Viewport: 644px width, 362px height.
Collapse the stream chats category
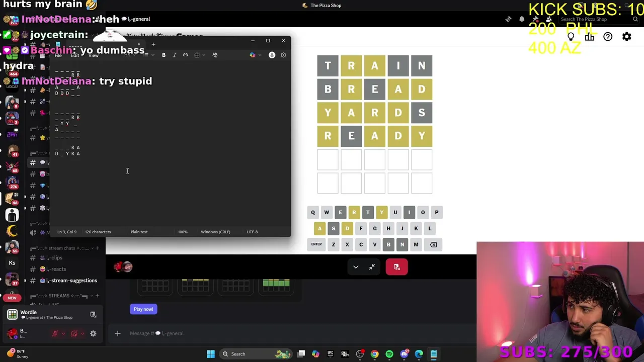pos(59,248)
